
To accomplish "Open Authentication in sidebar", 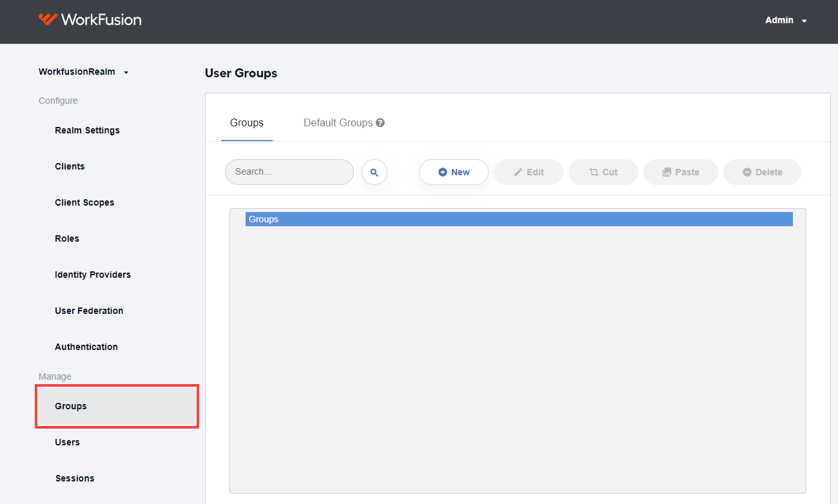I will point(86,347).
